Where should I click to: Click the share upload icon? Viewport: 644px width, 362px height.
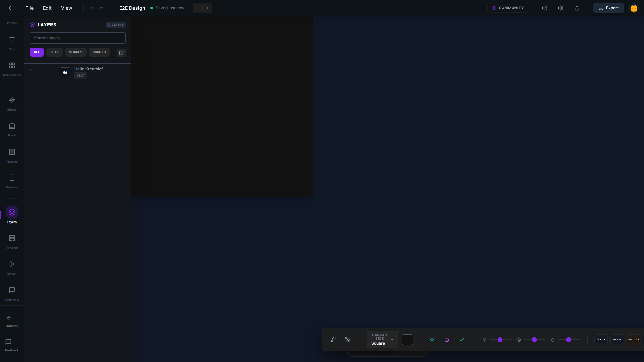pos(577,8)
